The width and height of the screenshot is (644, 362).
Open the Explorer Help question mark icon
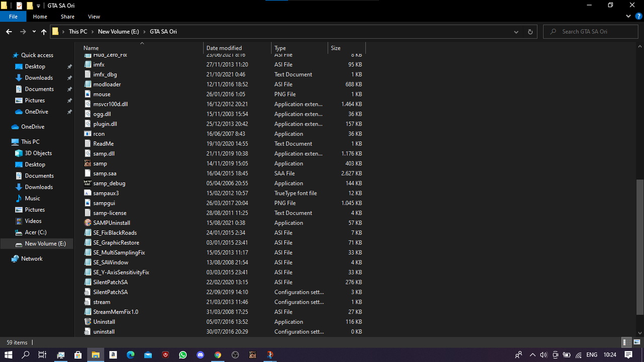[x=639, y=17]
